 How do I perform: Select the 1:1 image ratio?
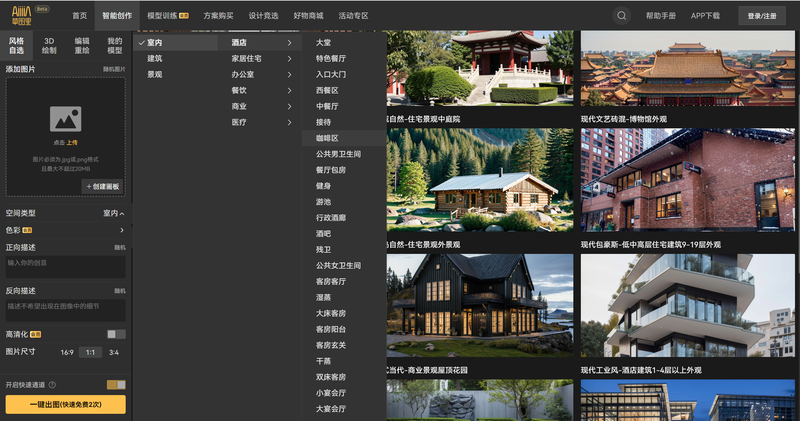point(90,352)
